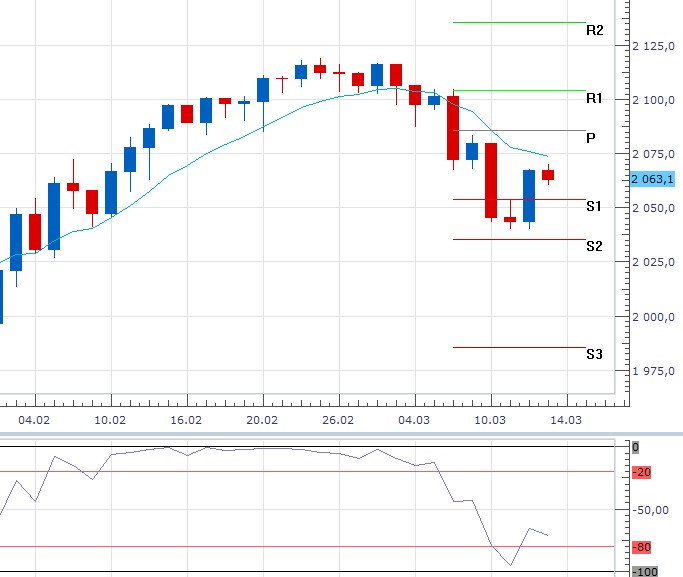Click the -20 oscillator level marker
The width and height of the screenshot is (683, 577).
tap(642, 472)
